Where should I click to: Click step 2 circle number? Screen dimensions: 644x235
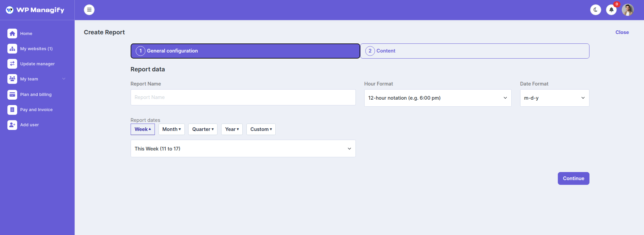click(370, 51)
